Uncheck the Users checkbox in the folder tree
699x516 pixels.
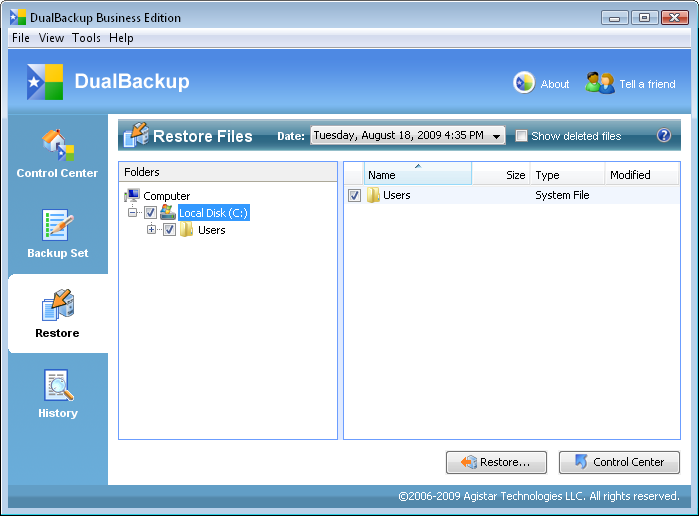169,230
